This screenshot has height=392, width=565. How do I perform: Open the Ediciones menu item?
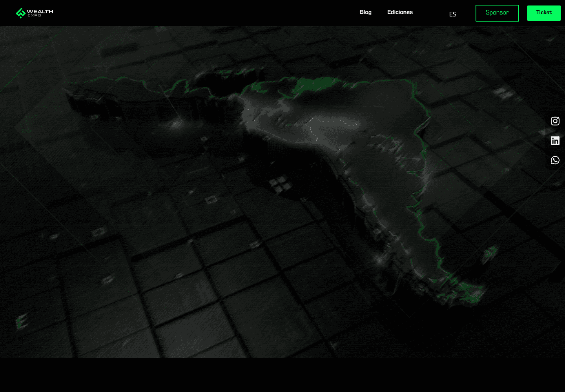click(x=400, y=12)
